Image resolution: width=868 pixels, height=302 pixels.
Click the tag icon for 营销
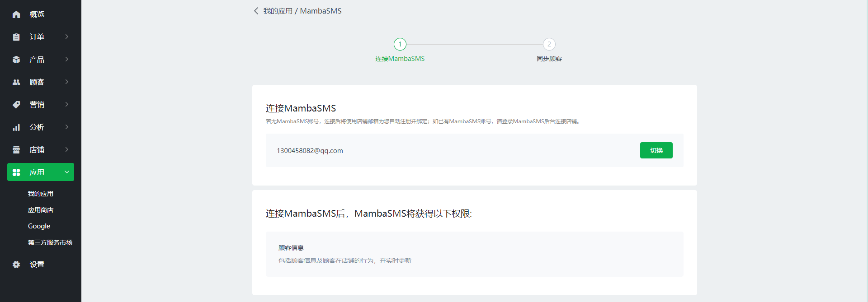(x=16, y=105)
